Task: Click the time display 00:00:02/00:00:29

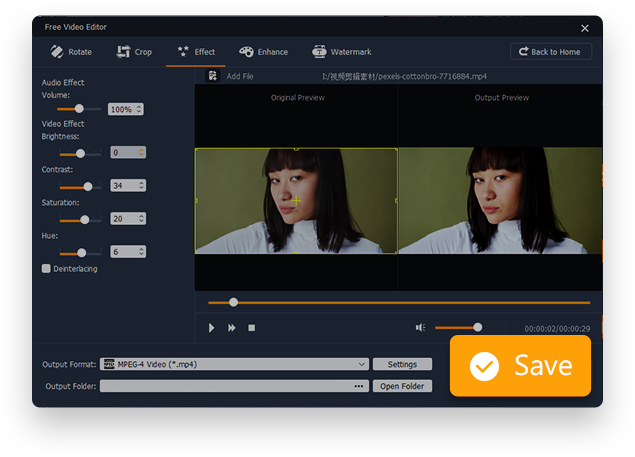Action: pyautogui.click(x=557, y=329)
